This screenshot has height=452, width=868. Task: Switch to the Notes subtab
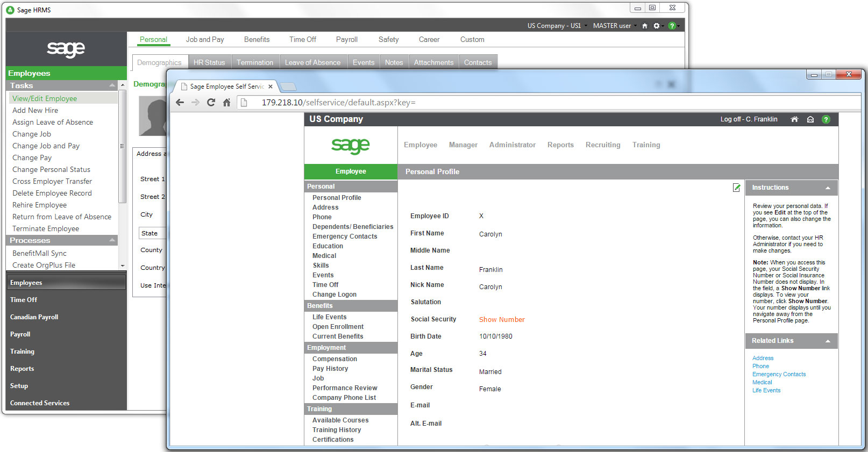coord(394,62)
